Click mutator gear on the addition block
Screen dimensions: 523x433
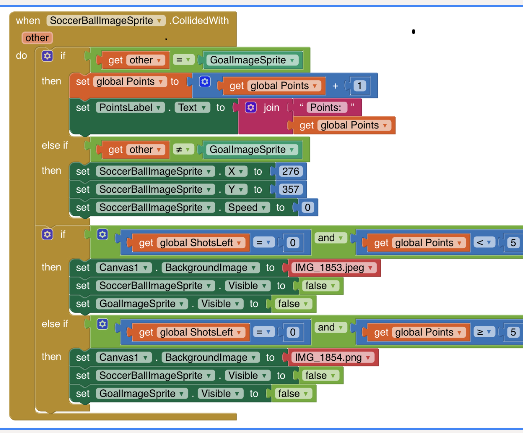coord(205,81)
